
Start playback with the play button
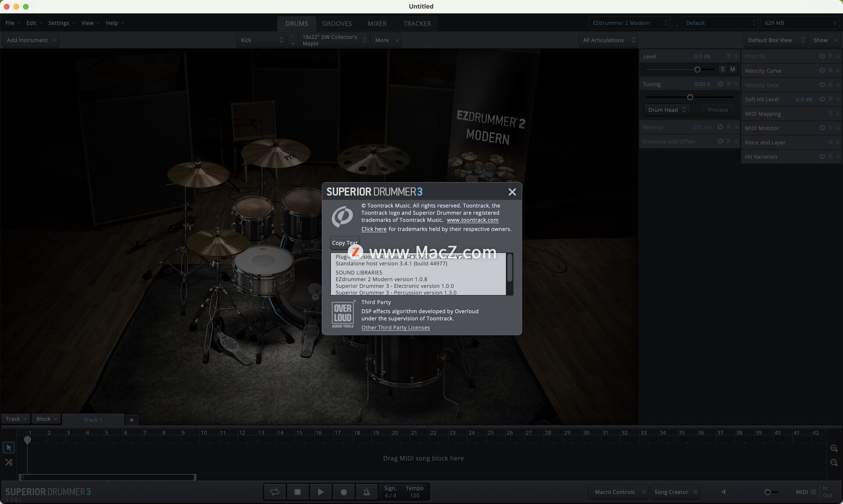coord(321,492)
